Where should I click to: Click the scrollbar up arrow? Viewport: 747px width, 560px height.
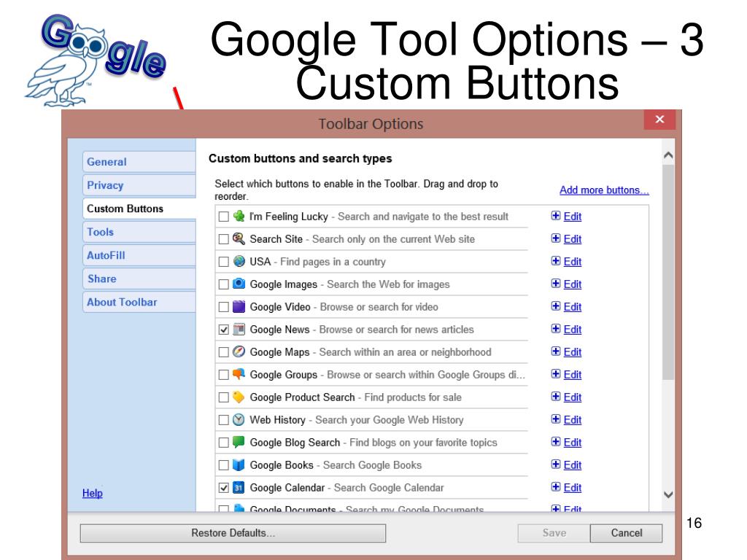pyautogui.click(x=668, y=155)
